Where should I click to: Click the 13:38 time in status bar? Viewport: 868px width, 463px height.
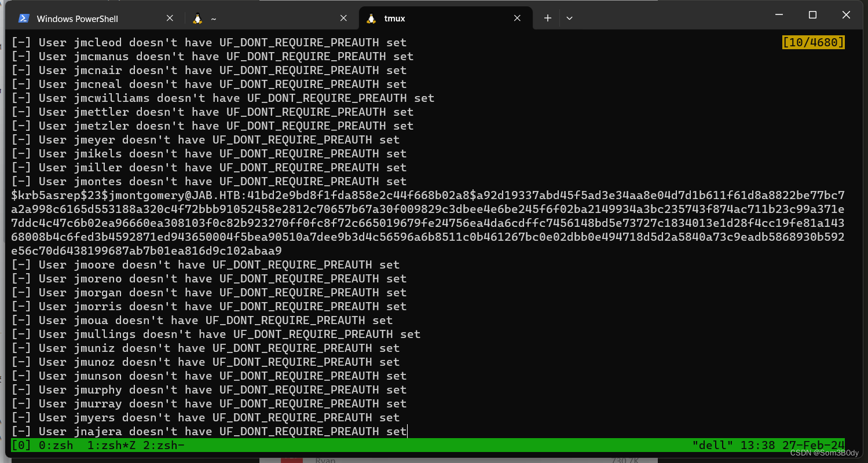point(757,445)
